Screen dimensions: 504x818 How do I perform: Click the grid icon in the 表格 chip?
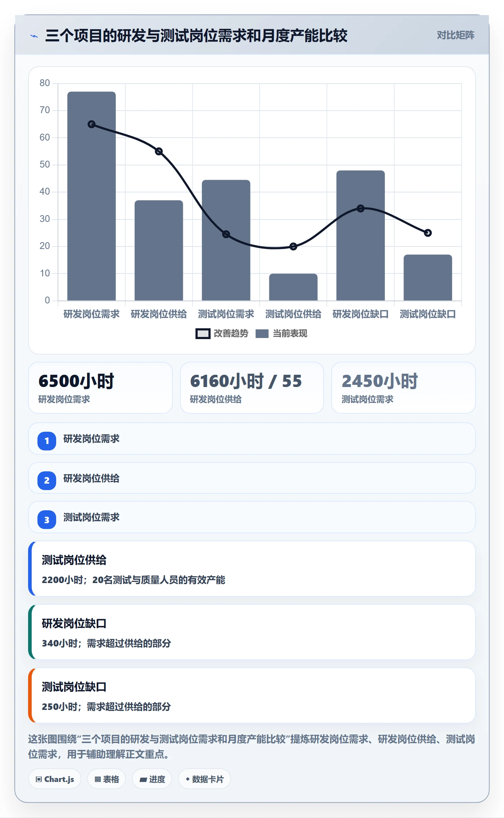tap(98, 779)
